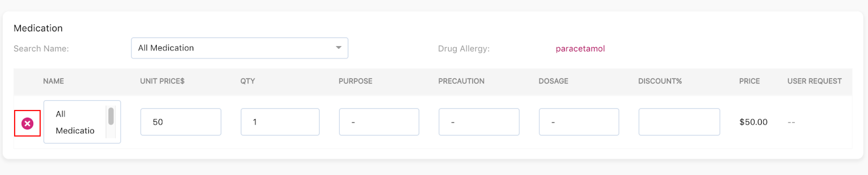
Task: Open the All Medication search dropdown
Action: tap(239, 48)
